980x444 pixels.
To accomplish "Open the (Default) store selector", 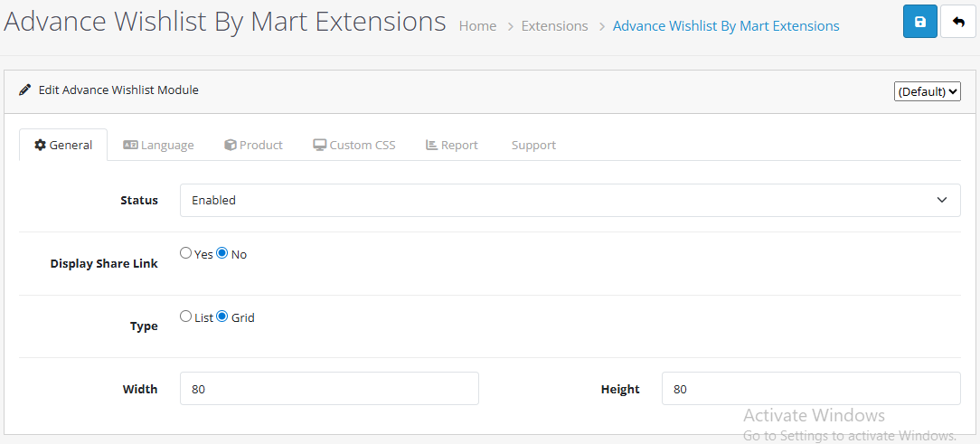I will [927, 91].
